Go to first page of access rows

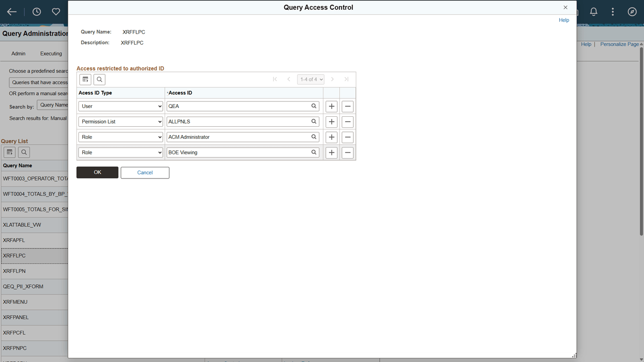(275, 79)
